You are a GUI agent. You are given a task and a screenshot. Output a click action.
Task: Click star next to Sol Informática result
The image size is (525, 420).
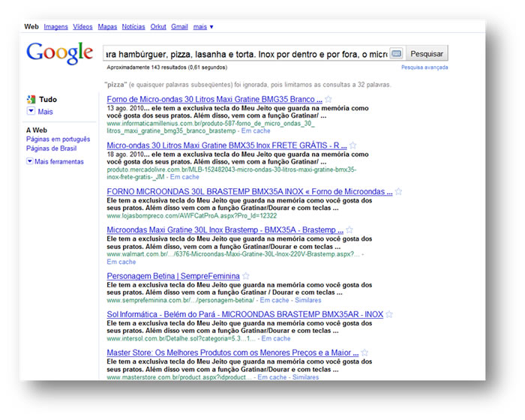389,314
